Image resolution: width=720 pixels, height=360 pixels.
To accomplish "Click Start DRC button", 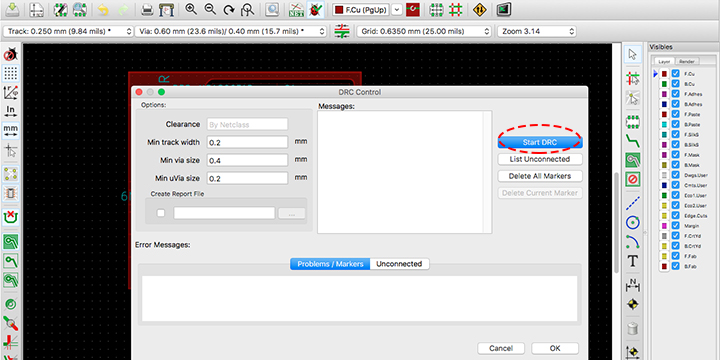I will point(540,143).
